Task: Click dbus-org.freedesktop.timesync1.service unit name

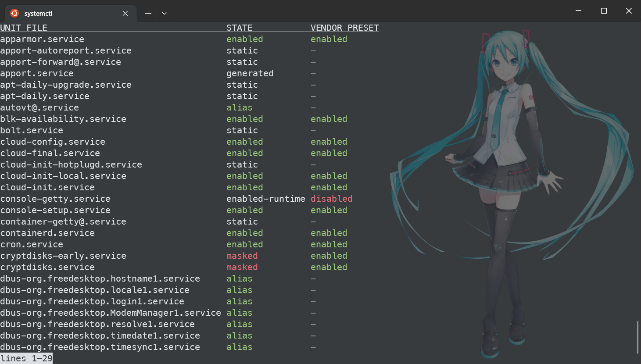Action: pyautogui.click(x=100, y=347)
